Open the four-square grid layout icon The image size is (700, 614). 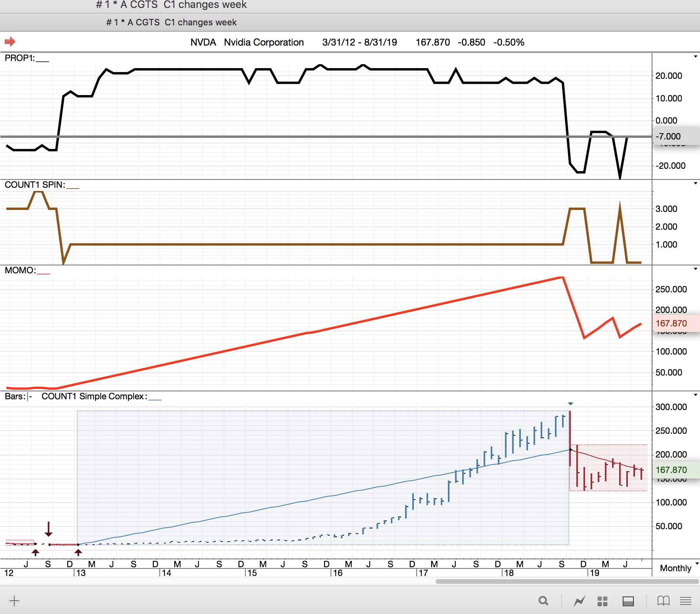[602, 601]
